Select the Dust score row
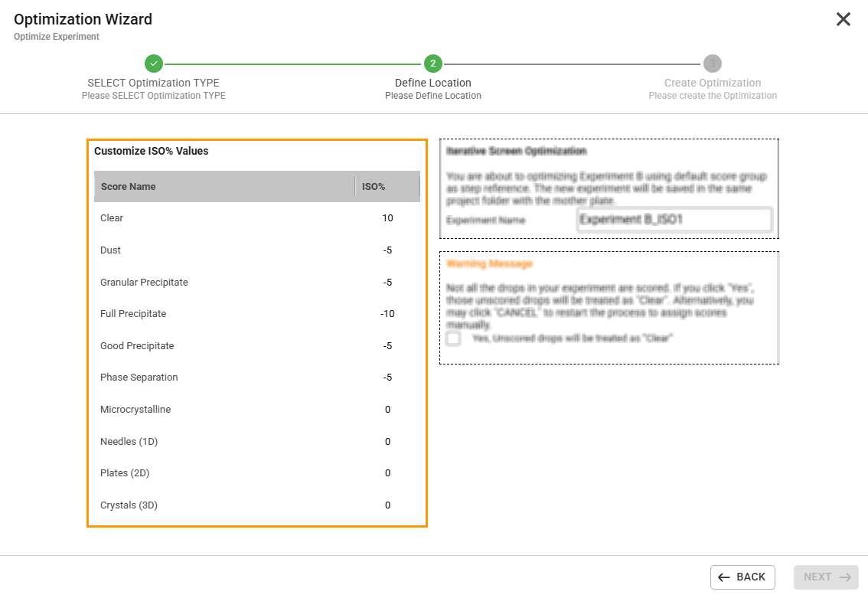This screenshot has height=595, width=868. [230, 250]
